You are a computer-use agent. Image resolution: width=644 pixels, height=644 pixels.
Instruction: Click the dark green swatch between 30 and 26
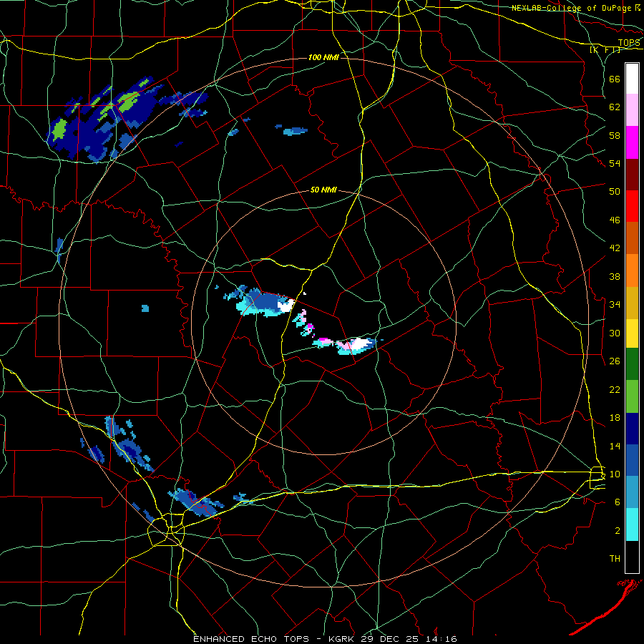point(632,364)
